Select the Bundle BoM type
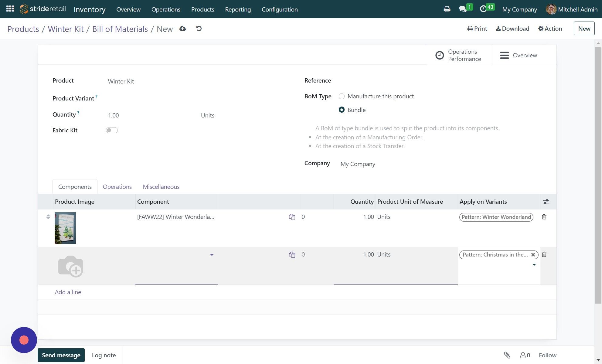Image resolution: width=602 pixels, height=364 pixels. [x=342, y=110]
